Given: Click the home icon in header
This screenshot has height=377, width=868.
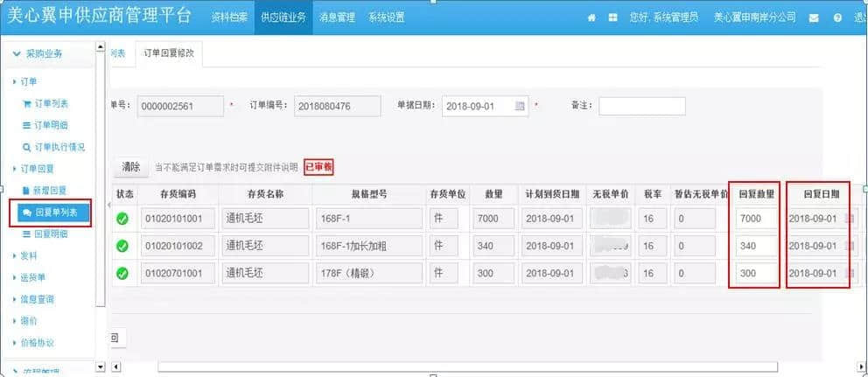Looking at the screenshot, I should pyautogui.click(x=591, y=17).
